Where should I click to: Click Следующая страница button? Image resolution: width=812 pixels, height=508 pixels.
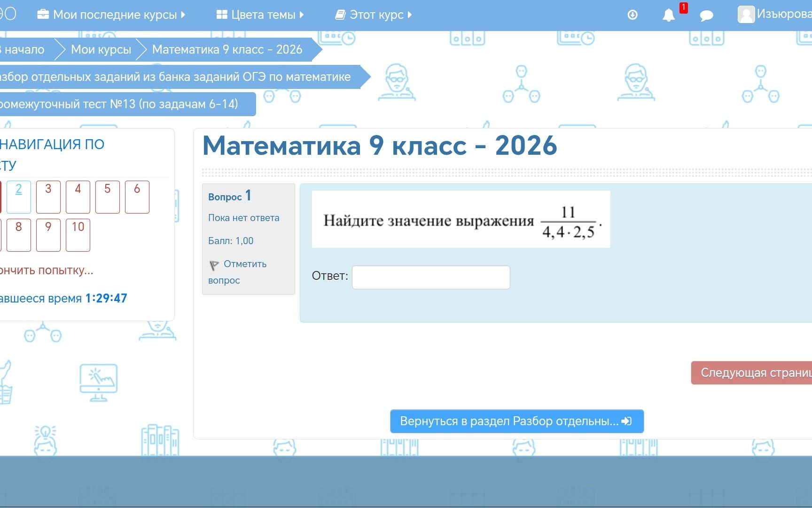pos(751,373)
